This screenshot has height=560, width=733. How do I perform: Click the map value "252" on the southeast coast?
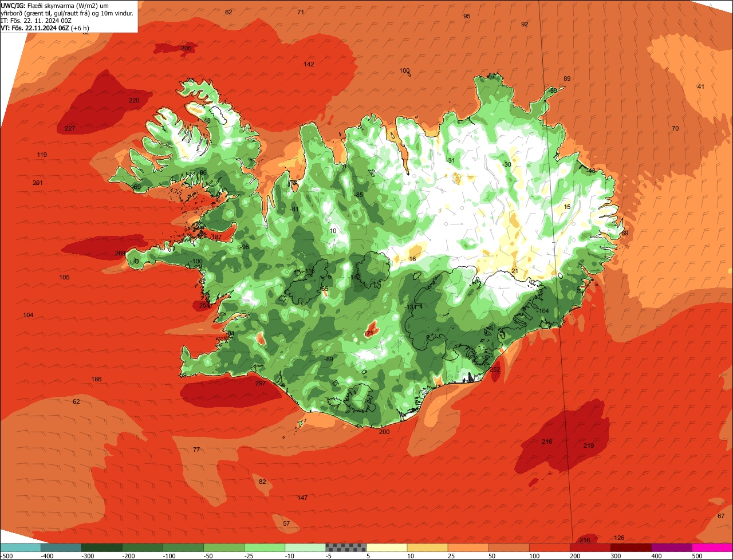[x=495, y=369]
